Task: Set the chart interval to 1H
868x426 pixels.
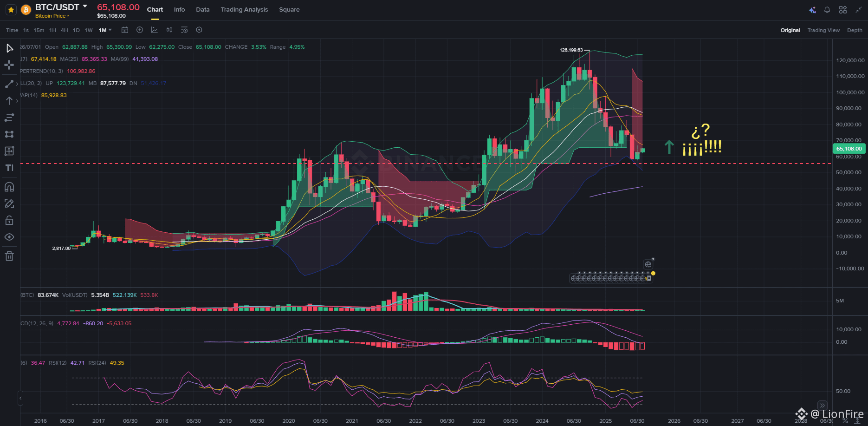Action: pyautogui.click(x=52, y=30)
